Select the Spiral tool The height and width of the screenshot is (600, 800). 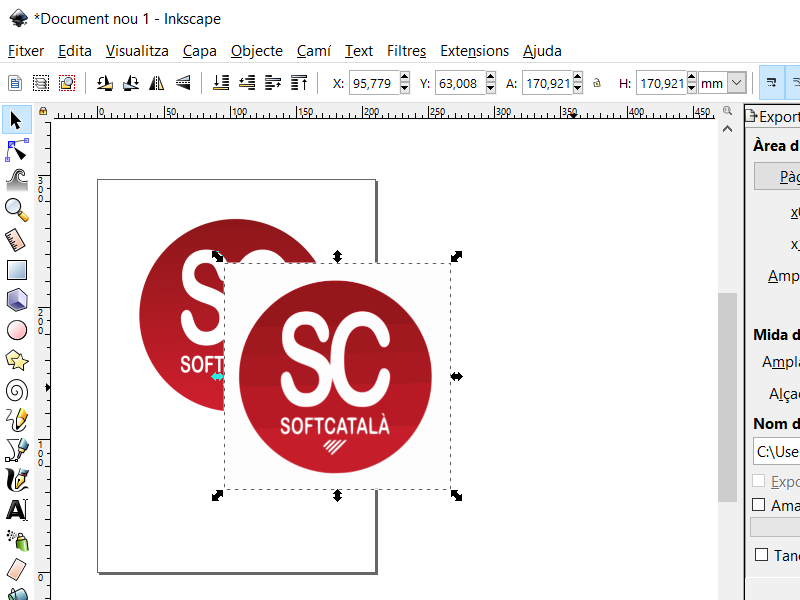pos(16,390)
